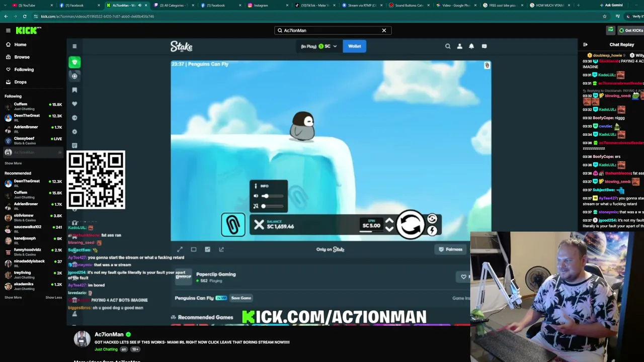Open the Browse section
The image size is (644, 362).
pyautogui.click(x=22, y=57)
